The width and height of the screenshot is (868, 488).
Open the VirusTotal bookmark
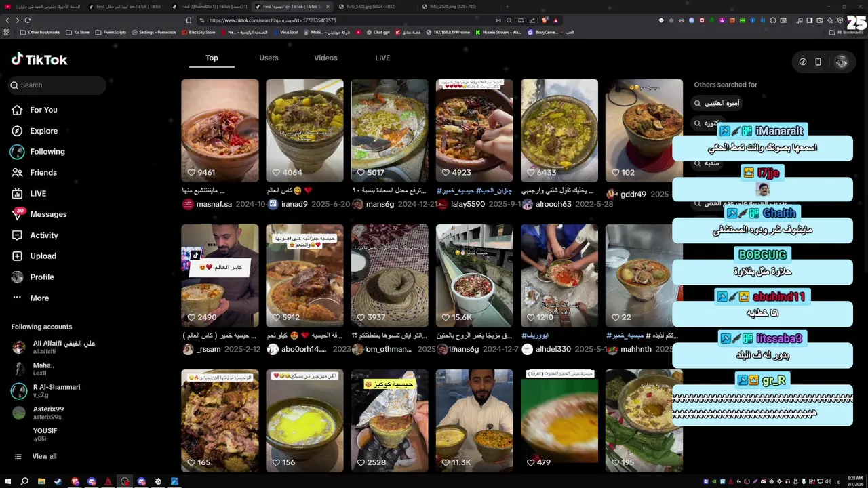(x=285, y=32)
